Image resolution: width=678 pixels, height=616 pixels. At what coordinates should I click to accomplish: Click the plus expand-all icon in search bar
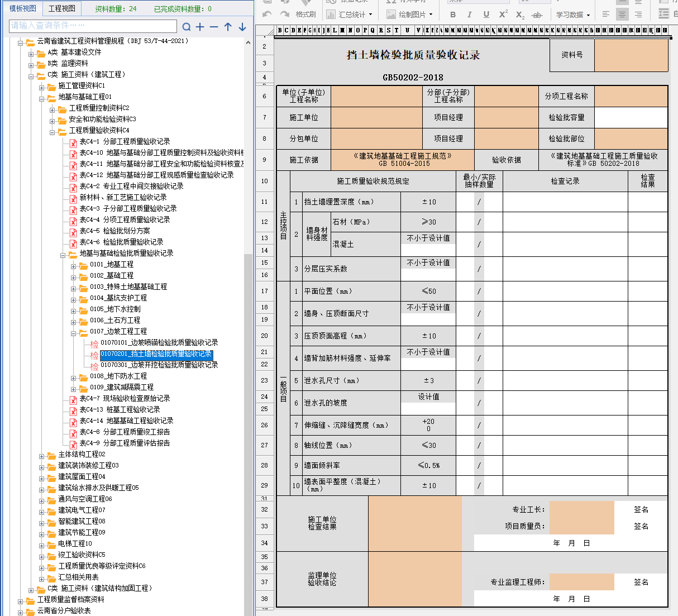[x=200, y=26]
